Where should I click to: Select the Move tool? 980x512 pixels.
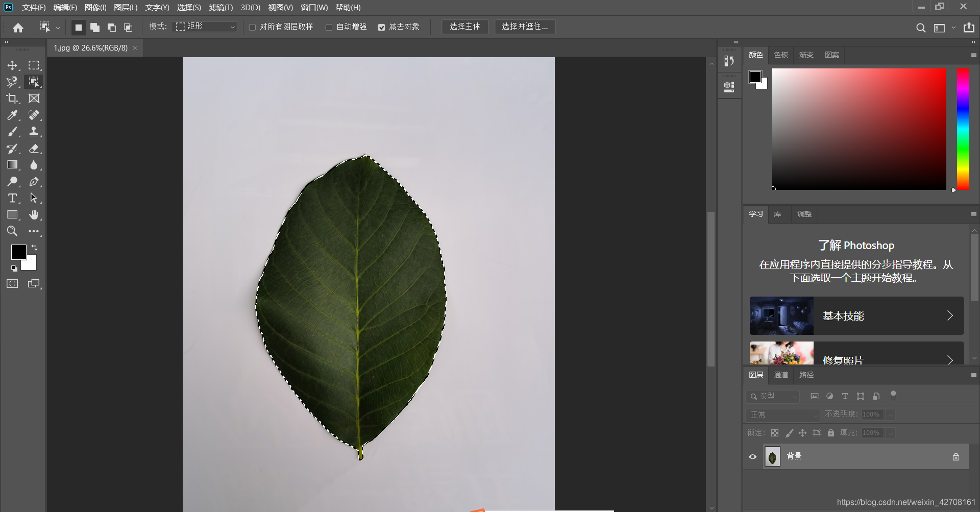(12, 65)
